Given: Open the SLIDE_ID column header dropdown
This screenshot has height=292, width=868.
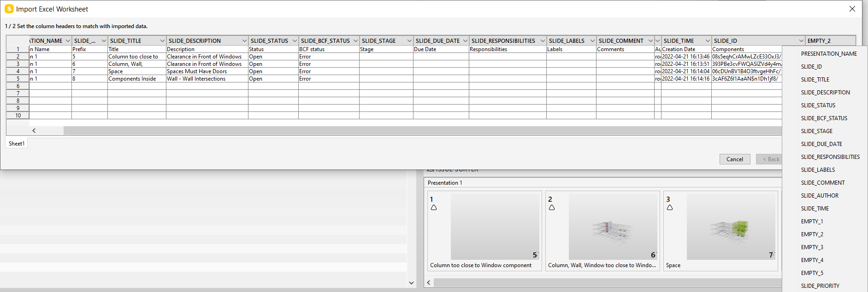Looking at the screenshot, I should click(802, 41).
